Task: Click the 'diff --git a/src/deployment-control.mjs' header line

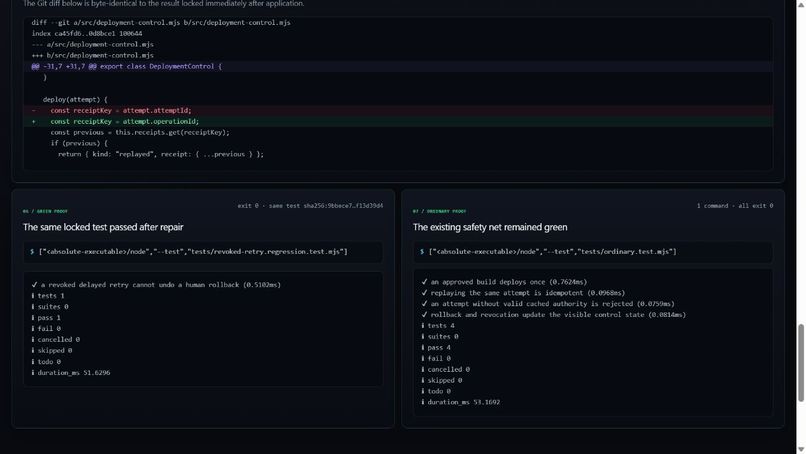Action: (161, 23)
